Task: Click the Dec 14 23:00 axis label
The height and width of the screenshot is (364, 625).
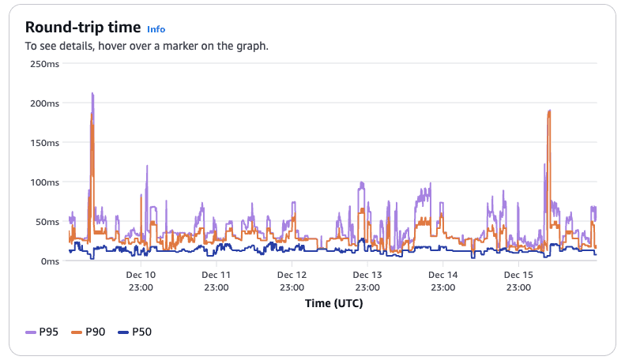Action: tap(442, 281)
